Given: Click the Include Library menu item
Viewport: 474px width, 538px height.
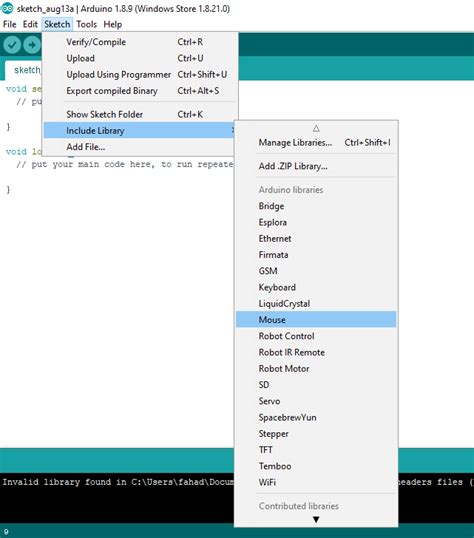Looking at the screenshot, I should (x=139, y=130).
